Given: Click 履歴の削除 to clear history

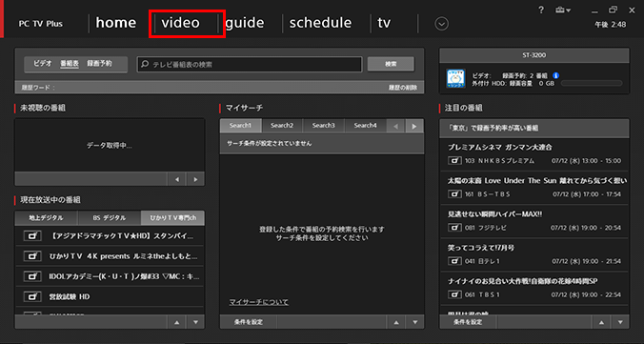Looking at the screenshot, I should click(403, 88).
